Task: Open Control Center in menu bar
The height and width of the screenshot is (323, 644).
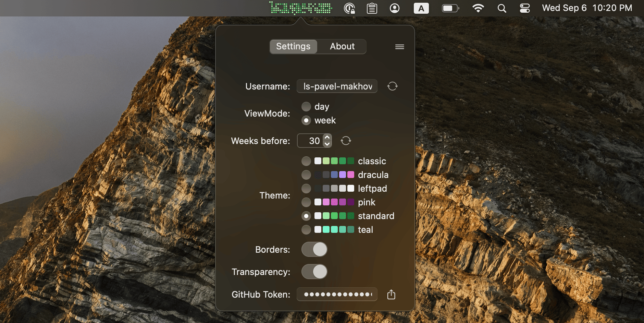Action: click(x=524, y=8)
